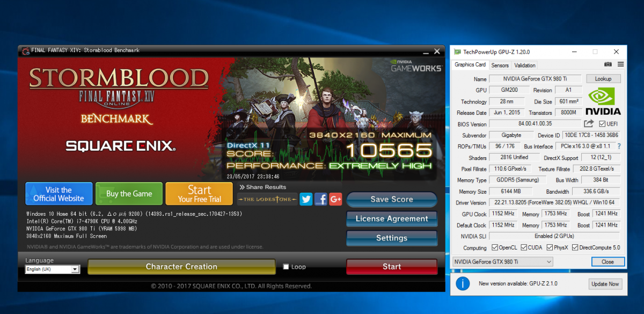Image resolution: width=644 pixels, height=314 pixels.
Task: Click the Texture Fillrate 202.8 GTexel/s value
Action: tap(597, 169)
